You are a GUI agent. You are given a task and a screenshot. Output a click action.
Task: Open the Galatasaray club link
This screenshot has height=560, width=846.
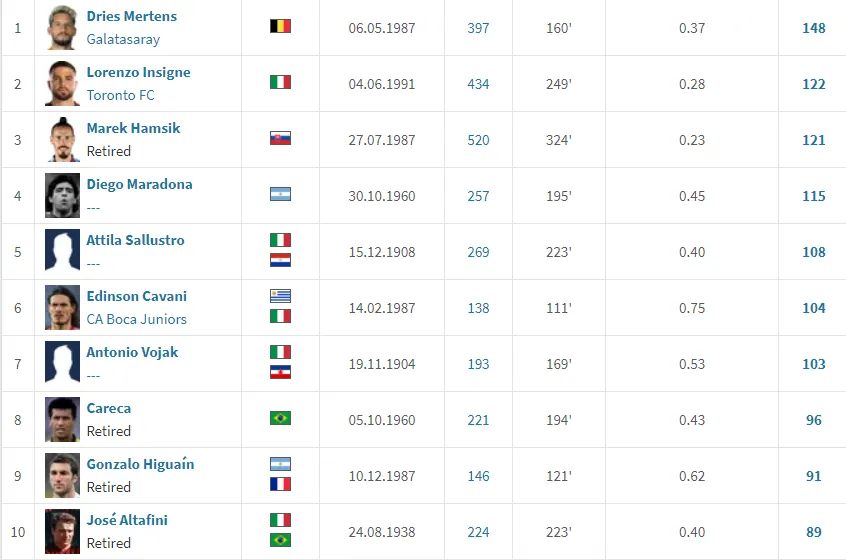123,39
